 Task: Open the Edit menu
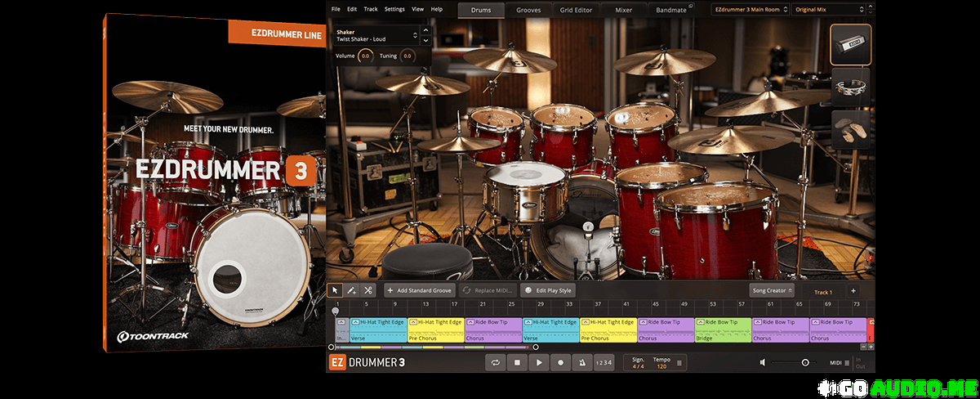(x=352, y=9)
